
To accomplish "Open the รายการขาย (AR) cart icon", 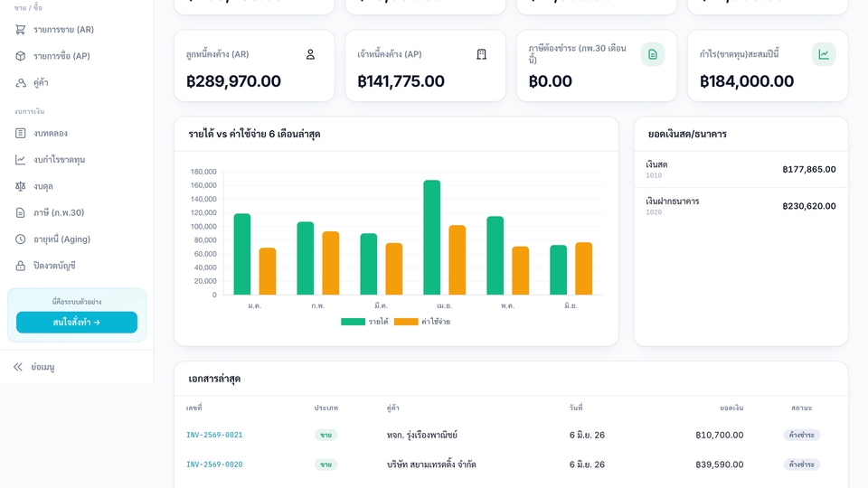I will pos(21,30).
